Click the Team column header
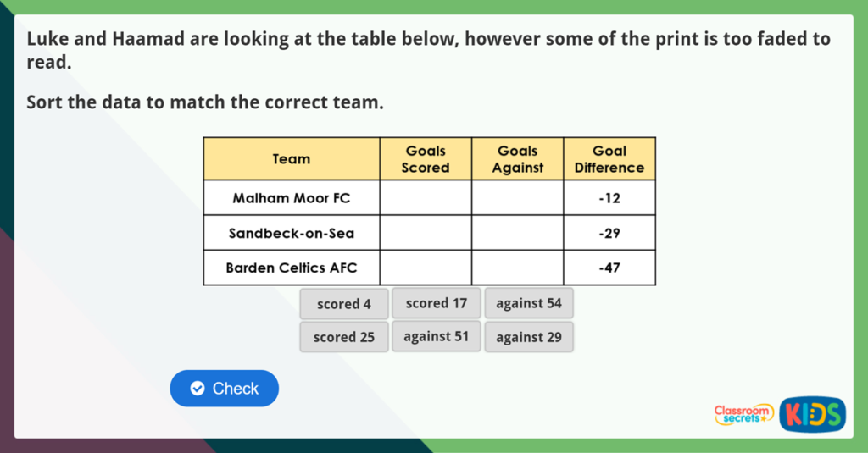The width and height of the screenshot is (868, 453). [x=292, y=159]
